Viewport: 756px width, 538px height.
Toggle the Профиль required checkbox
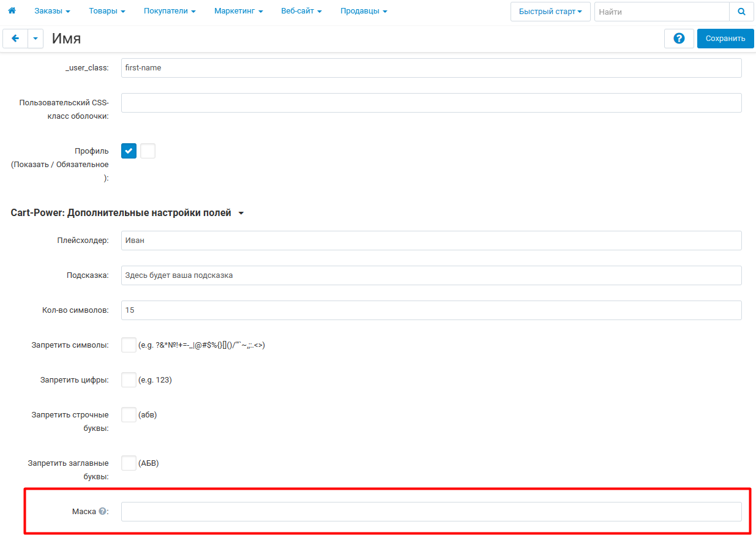click(148, 151)
